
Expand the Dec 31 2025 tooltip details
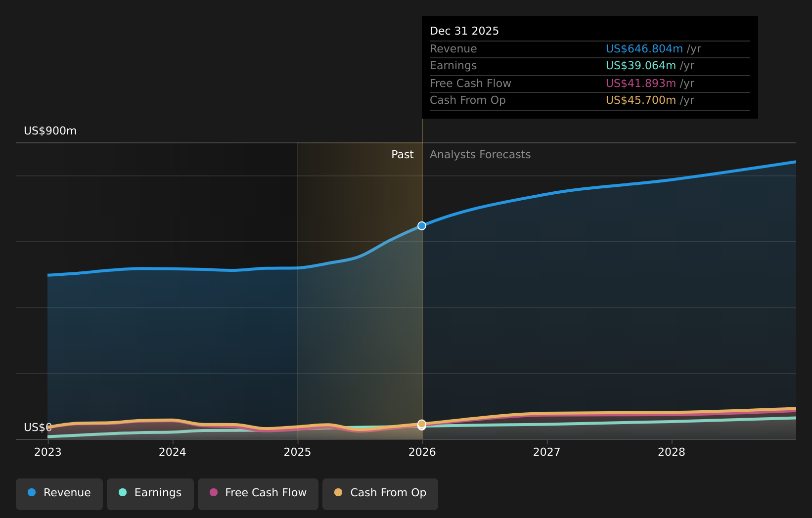click(x=464, y=30)
